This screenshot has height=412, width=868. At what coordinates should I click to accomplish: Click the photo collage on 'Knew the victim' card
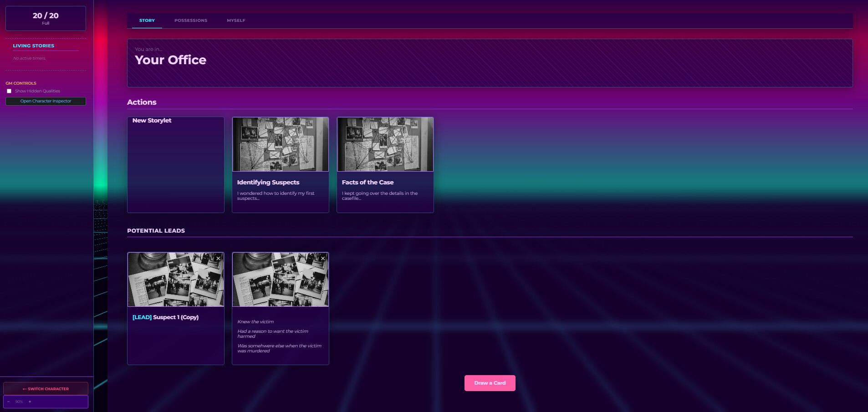tap(280, 280)
